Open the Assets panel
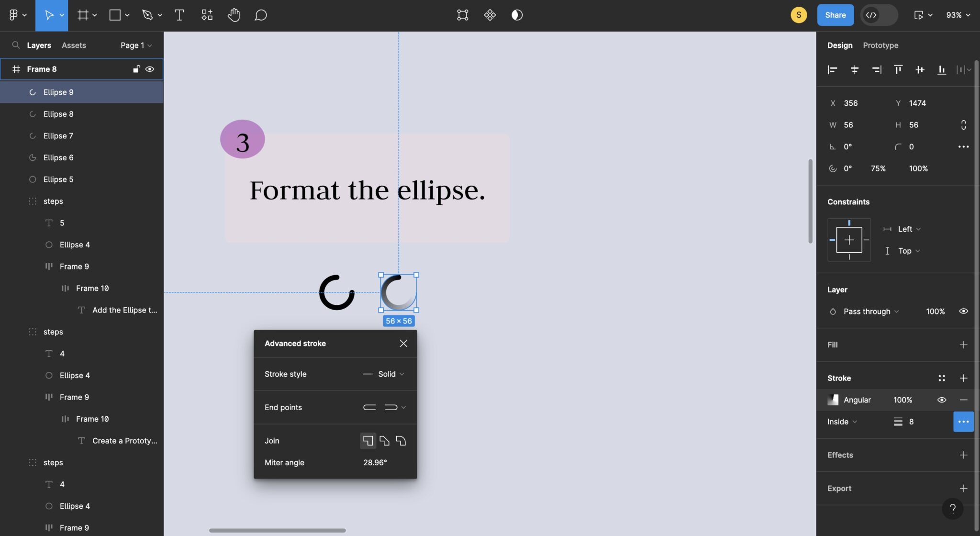Screen dimensions: 980x536 click(x=73, y=45)
